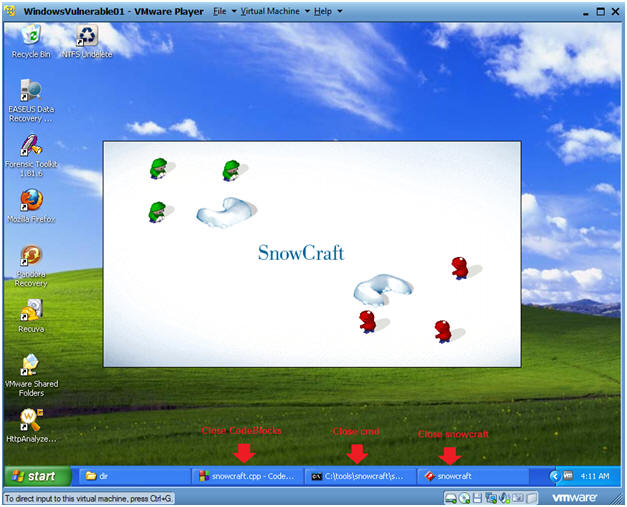Image resolution: width=627 pixels, height=507 pixels.
Task: Click the hard disk device status icon
Action: (x=451, y=498)
